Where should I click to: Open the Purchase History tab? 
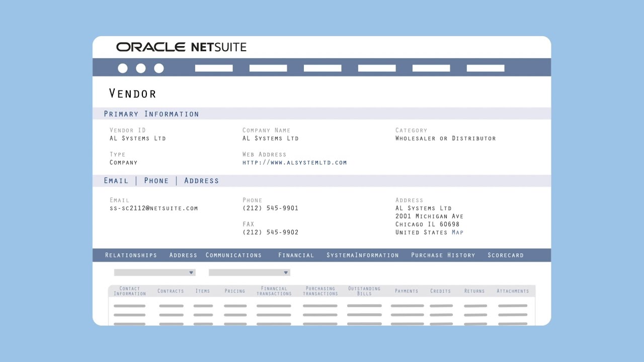point(443,255)
